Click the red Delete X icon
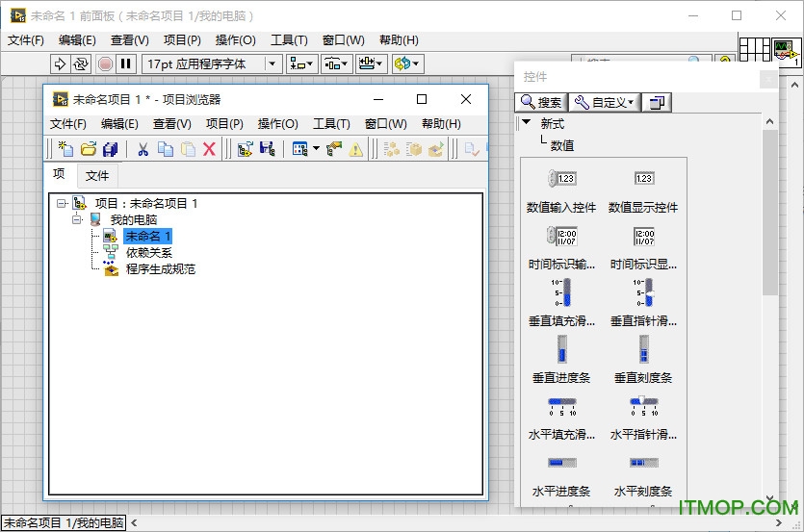This screenshot has width=804, height=532. (209, 149)
